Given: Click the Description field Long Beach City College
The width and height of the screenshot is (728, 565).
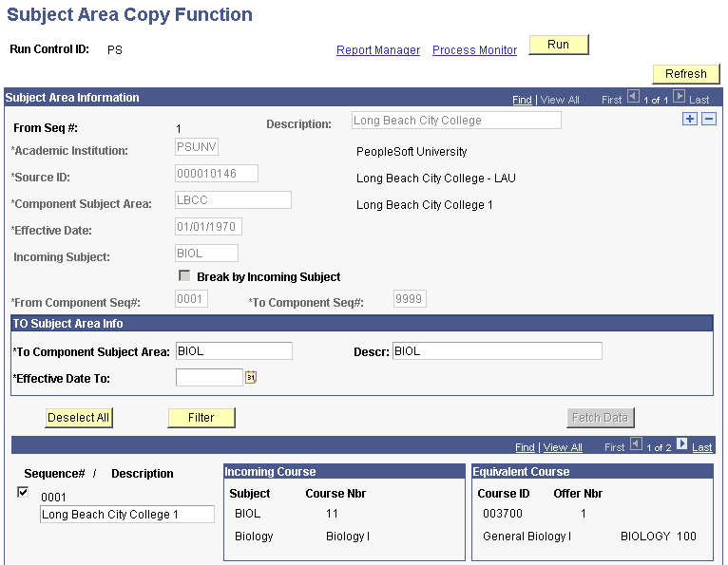Looking at the screenshot, I should point(456,121).
